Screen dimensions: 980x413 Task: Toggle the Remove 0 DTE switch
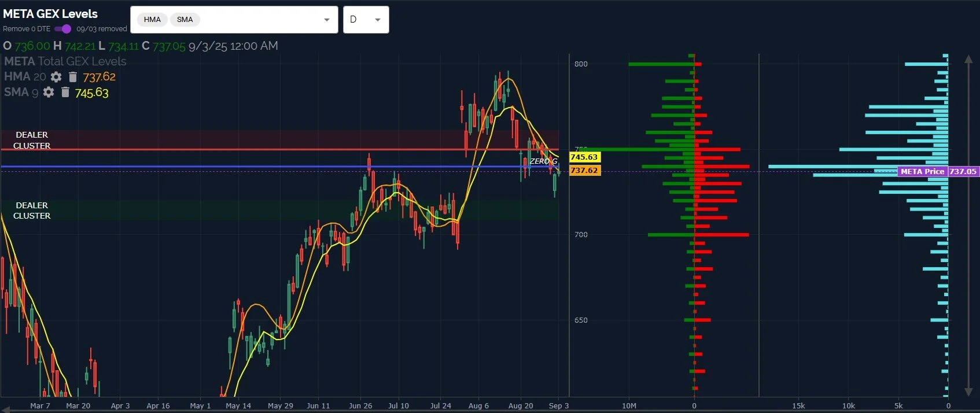62,29
